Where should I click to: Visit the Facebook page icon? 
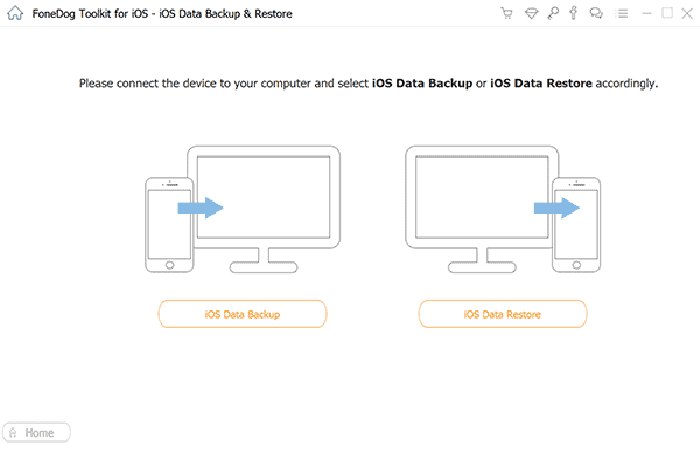[573, 13]
